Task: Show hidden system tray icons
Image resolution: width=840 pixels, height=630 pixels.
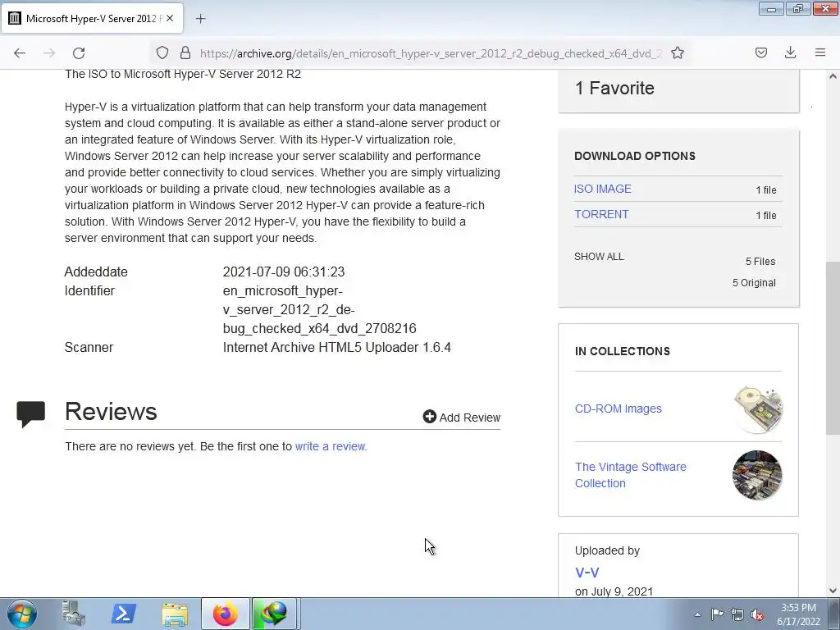Action: [x=697, y=614]
